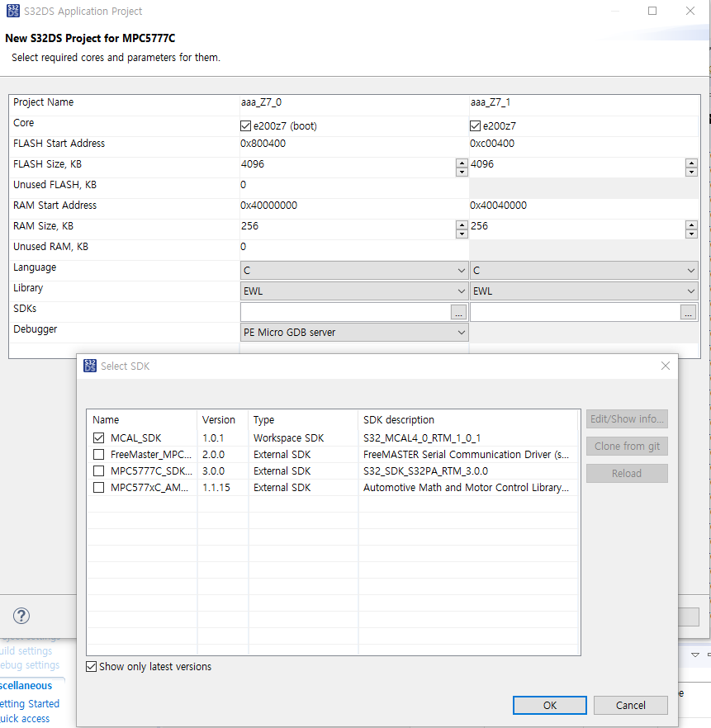The height and width of the screenshot is (728, 711).
Task: Open Library dropdown for aaa_Z7_0
Action: click(x=354, y=291)
